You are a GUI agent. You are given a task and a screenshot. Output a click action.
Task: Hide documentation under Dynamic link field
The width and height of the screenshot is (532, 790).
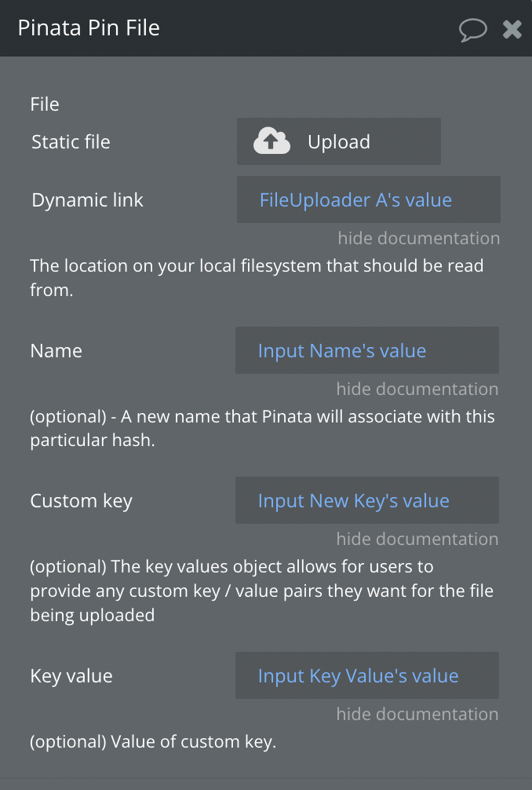pyautogui.click(x=419, y=238)
